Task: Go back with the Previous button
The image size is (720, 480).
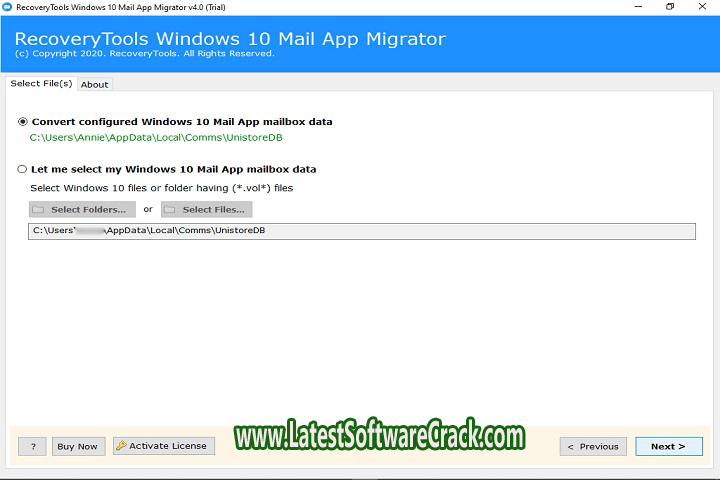Action: (x=593, y=446)
